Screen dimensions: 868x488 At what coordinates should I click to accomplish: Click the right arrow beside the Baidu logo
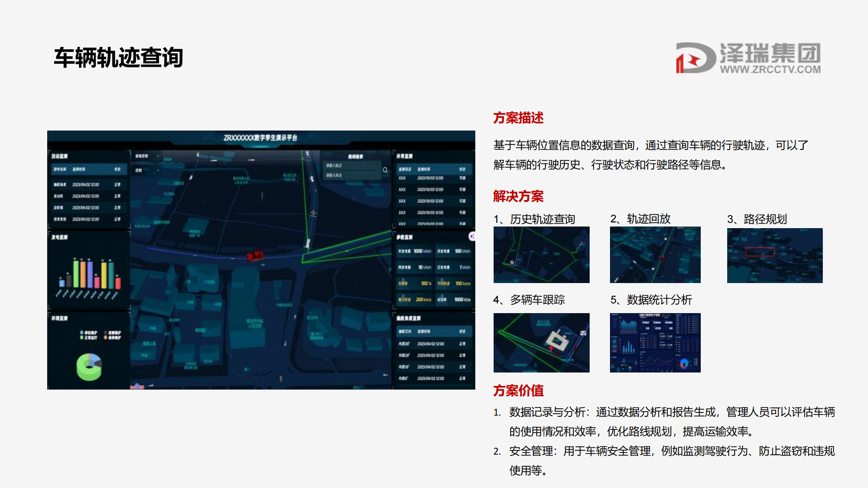pos(151,386)
